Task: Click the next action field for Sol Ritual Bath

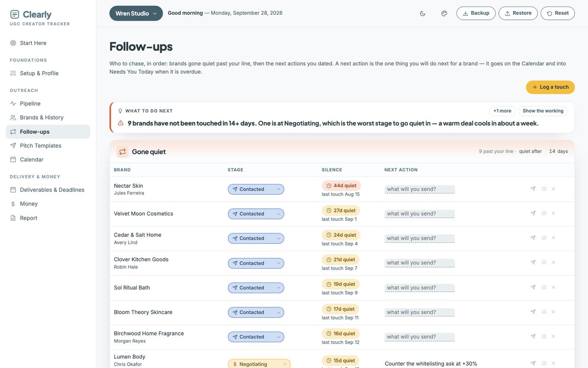Action: coord(419,287)
